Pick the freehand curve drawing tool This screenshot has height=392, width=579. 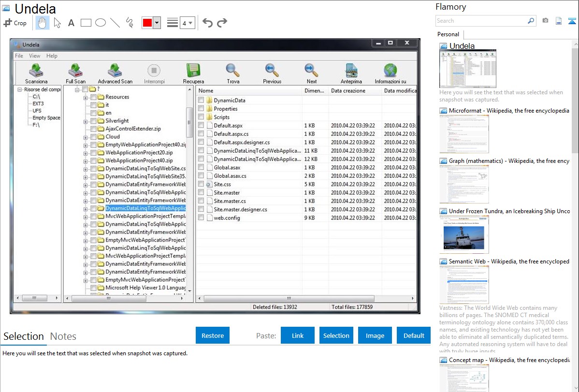pos(130,23)
